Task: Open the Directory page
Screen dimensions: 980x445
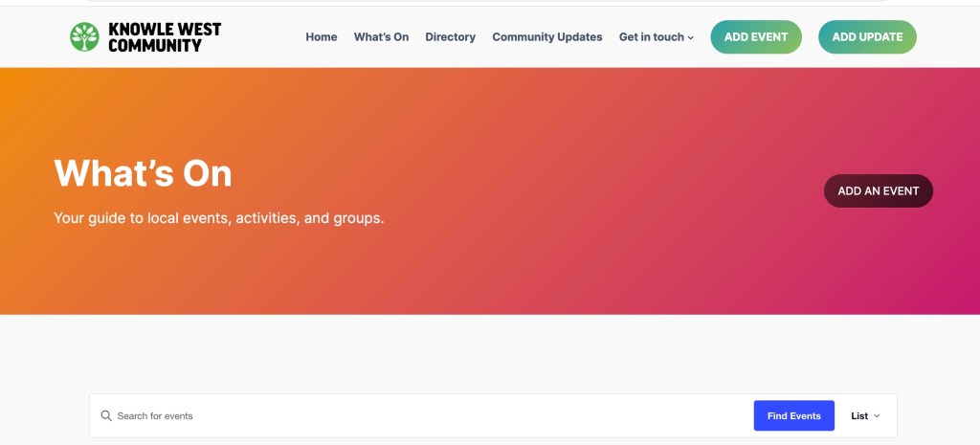Action: point(450,37)
